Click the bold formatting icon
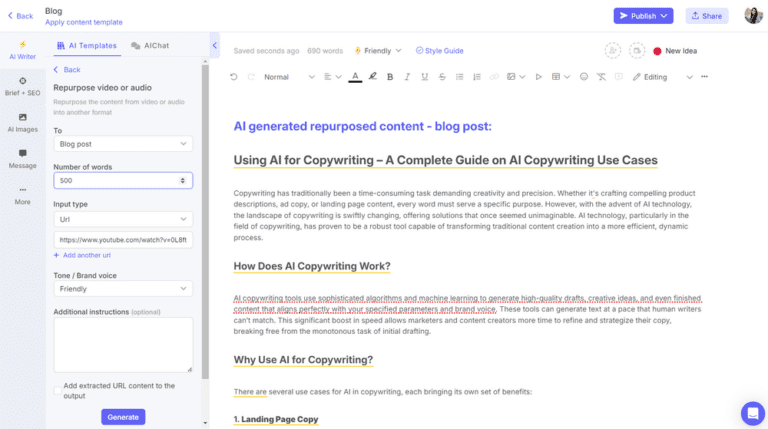Viewport: 768px width, 429px height. [390, 77]
